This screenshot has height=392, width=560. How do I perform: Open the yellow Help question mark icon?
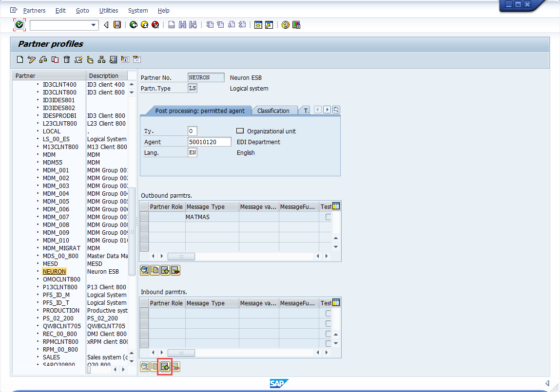[x=285, y=25]
